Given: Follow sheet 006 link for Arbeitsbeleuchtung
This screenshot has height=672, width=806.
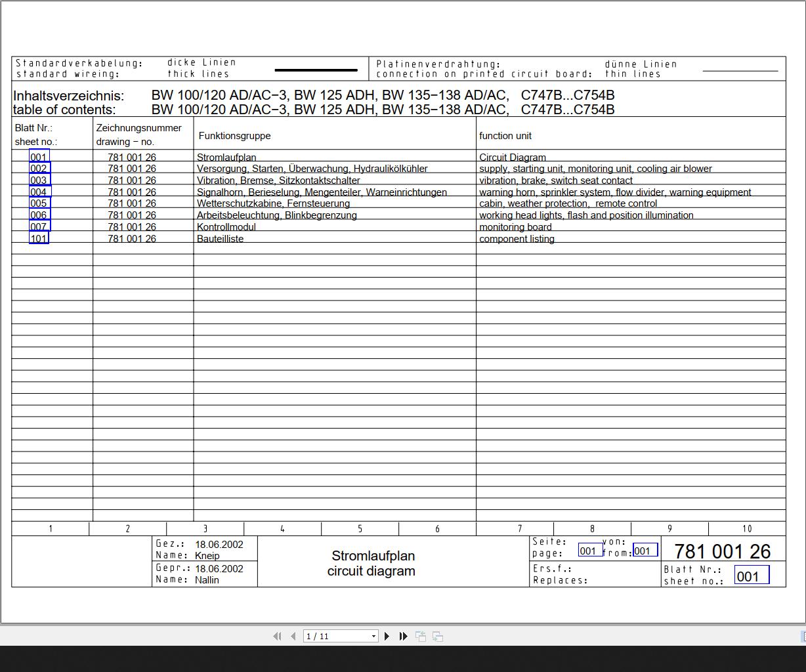Looking at the screenshot, I should 39,215.
